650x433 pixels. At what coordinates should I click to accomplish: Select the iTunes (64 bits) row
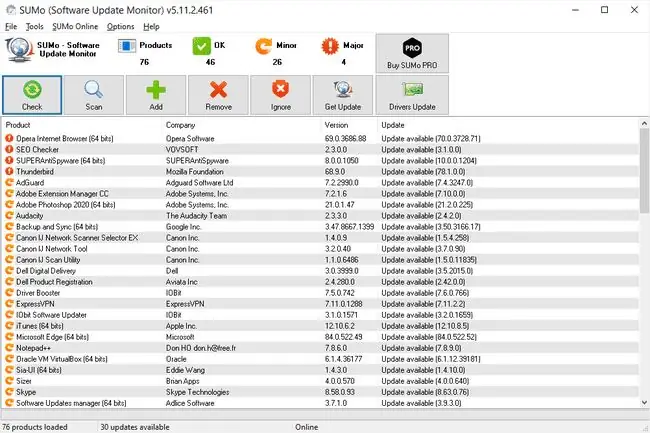pyautogui.click(x=321, y=326)
